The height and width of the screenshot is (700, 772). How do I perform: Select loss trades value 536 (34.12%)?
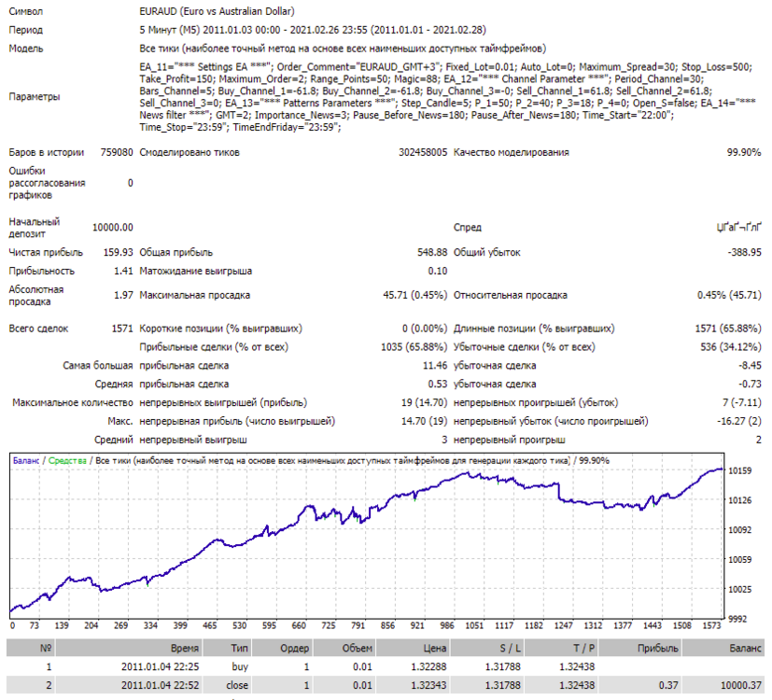point(731,347)
